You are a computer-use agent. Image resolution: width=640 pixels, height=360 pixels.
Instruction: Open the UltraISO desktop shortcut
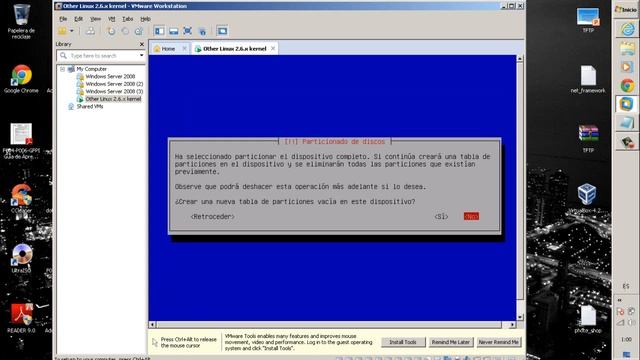[x=21, y=258]
